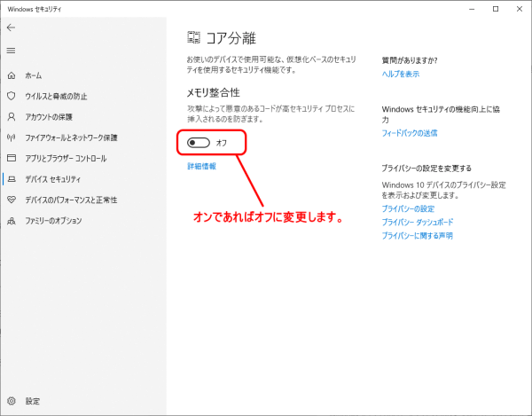Click the メモリ整合性 heading text

[x=214, y=92]
